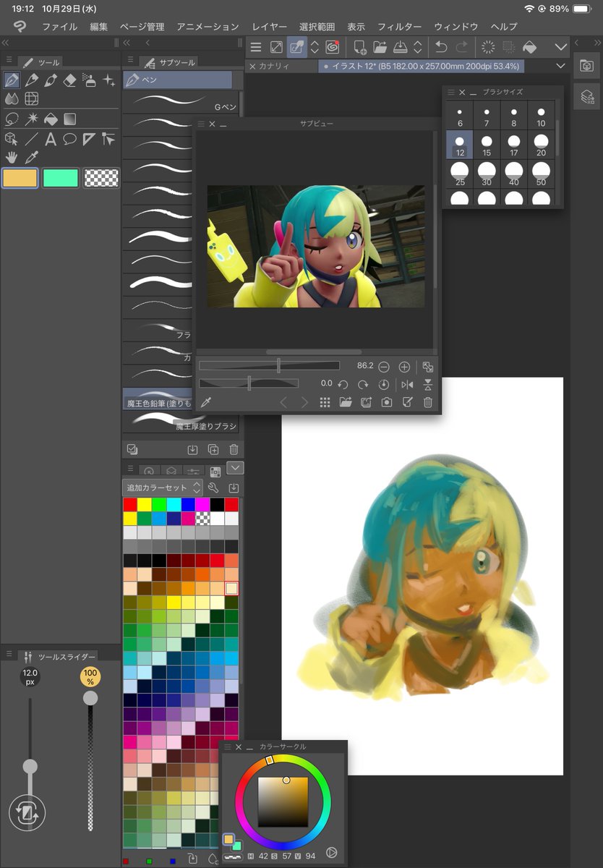
Task: Import image file in Sub View folder icon
Action: (x=345, y=402)
